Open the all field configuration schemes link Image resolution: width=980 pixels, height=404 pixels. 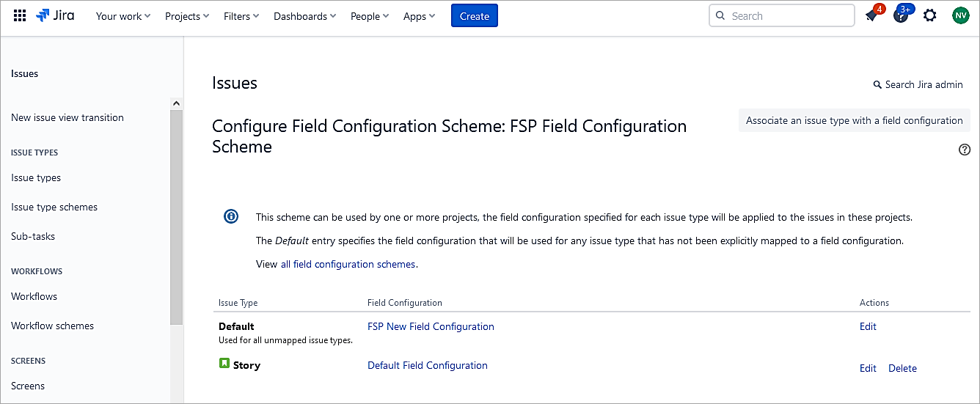[x=348, y=264]
